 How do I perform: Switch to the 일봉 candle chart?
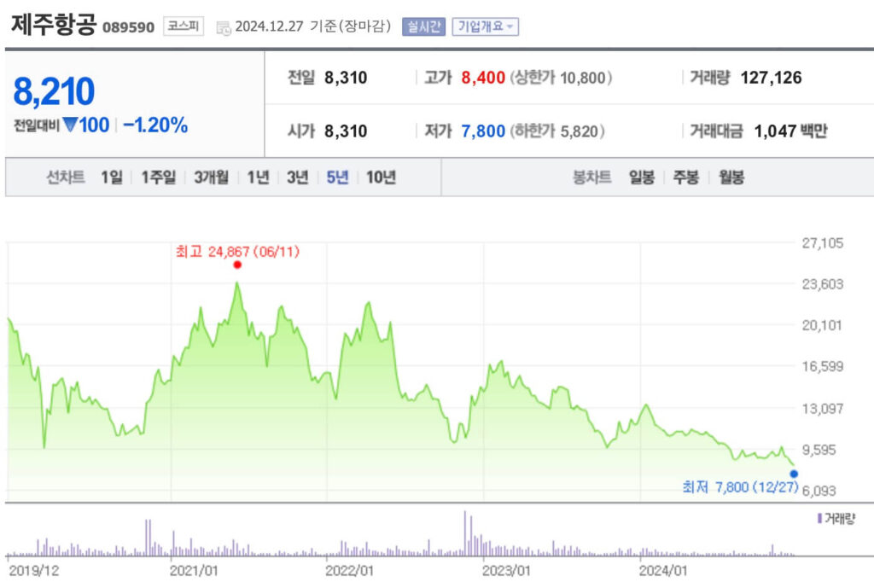[642, 178]
